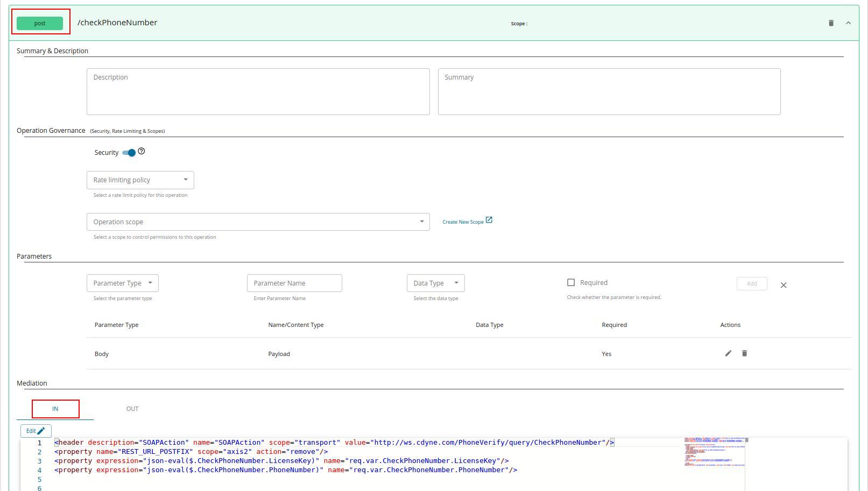The width and height of the screenshot is (868, 491).
Task: Disable the Security toggle
Action: point(128,153)
